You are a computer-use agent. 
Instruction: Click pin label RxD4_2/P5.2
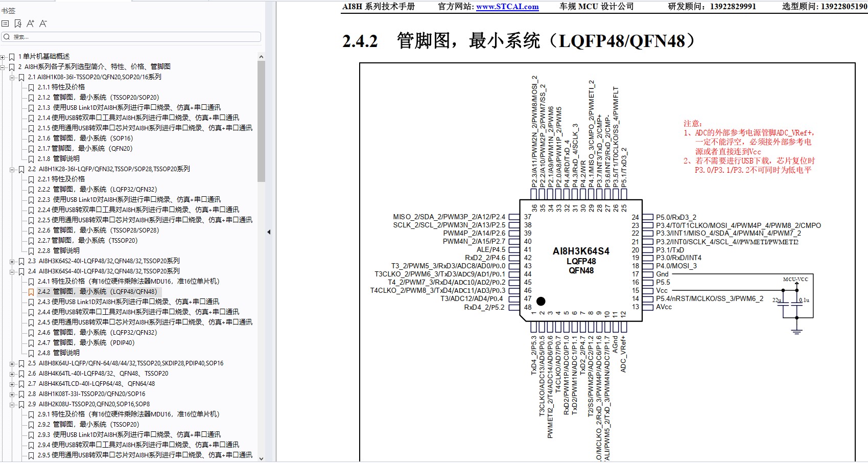[x=484, y=308]
